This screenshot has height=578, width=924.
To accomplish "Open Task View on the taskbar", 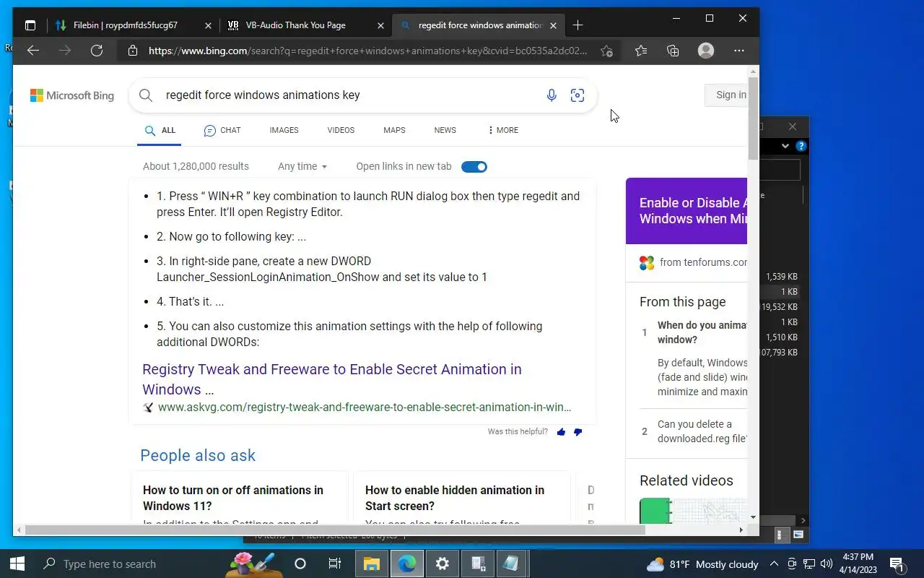I will click(x=335, y=564).
